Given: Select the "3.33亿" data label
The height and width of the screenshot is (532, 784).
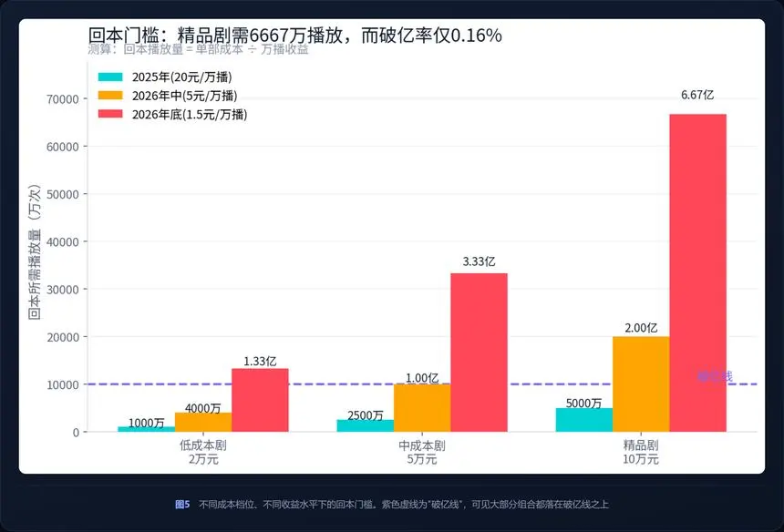Looking at the screenshot, I should click(x=479, y=261).
